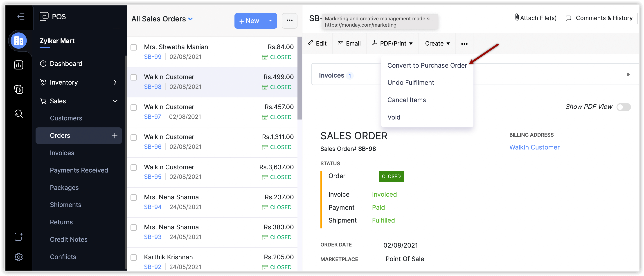Open the three-dots menu beside New
The height and width of the screenshot is (276, 644).
point(289,21)
